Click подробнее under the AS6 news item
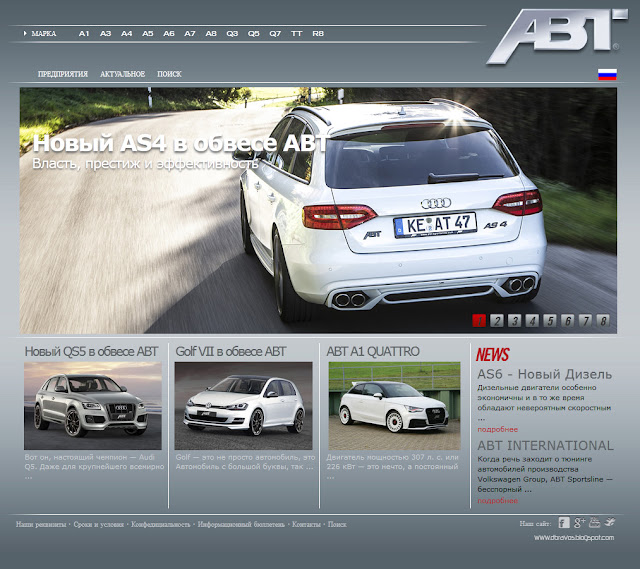640x569 pixels. (x=498, y=429)
